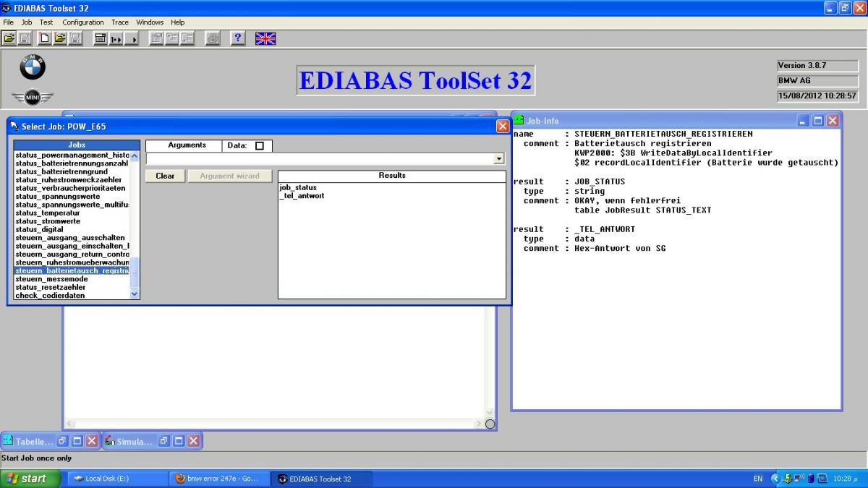Click the EN language bar indicator
Image resolution: width=868 pixels, height=488 pixels.
(x=757, y=479)
